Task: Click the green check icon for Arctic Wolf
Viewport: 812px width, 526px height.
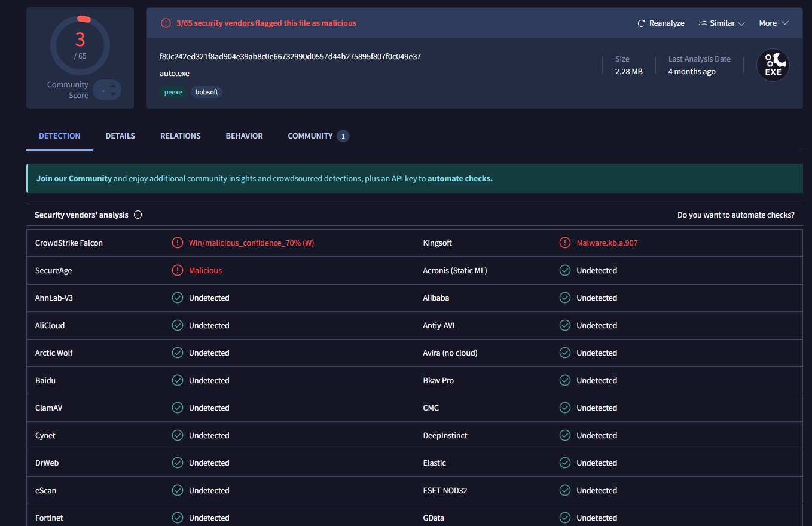Action: 178,353
